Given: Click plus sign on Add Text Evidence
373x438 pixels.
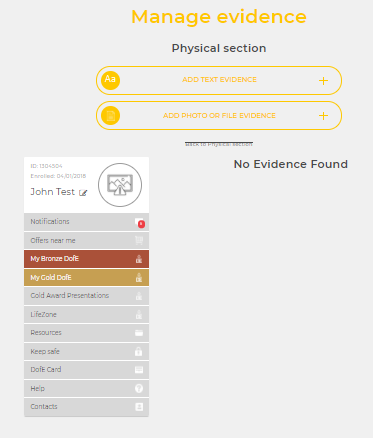Looking at the screenshot, I should pos(323,81).
